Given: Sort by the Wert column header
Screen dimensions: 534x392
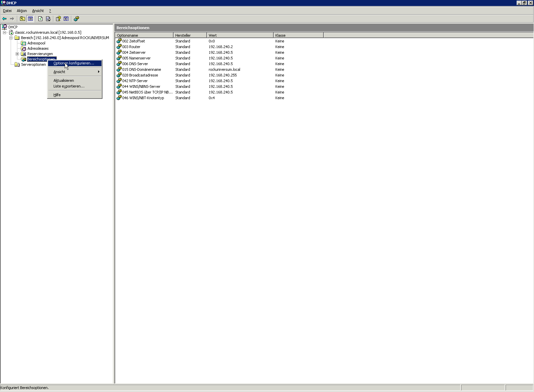Looking at the screenshot, I should coord(240,35).
